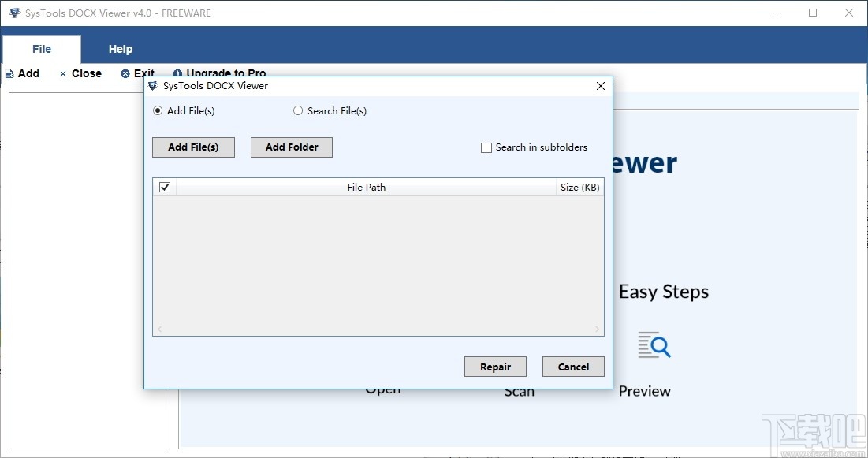The image size is (868, 458).
Task: Choose the Search File(s) radio option
Action: click(x=298, y=110)
